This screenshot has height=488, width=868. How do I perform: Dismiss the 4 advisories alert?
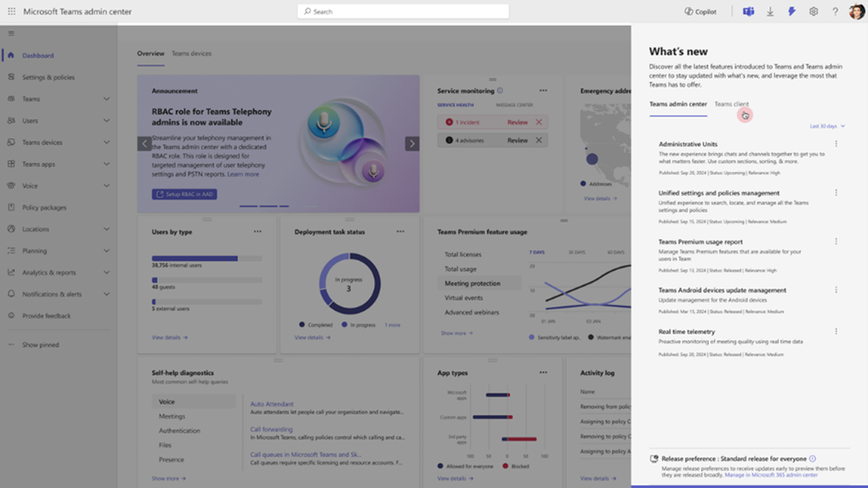[x=539, y=141]
